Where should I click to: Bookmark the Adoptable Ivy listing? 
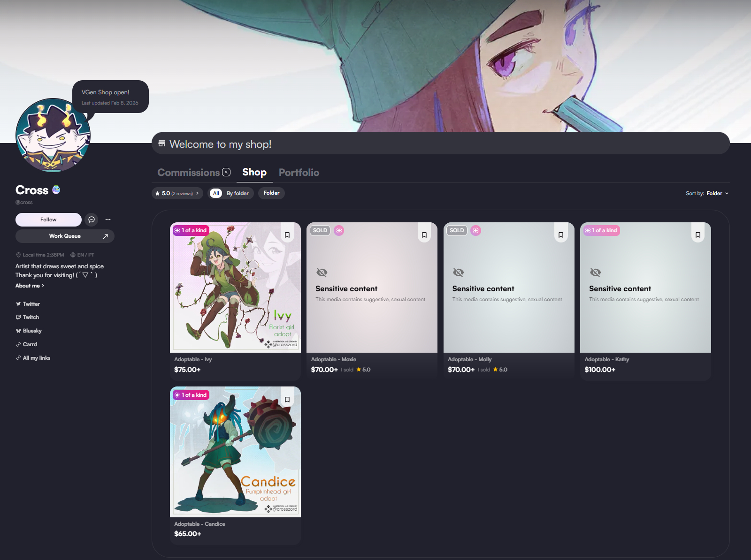287,235
